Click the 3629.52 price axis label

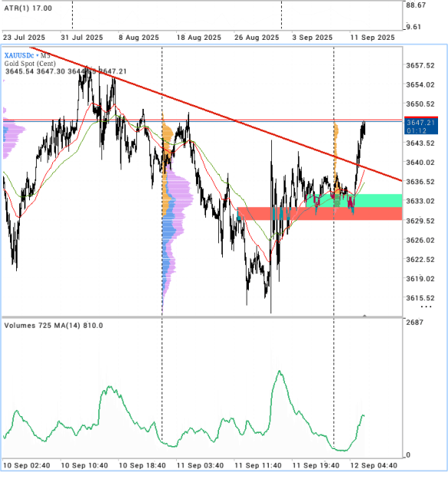point(420,221)
